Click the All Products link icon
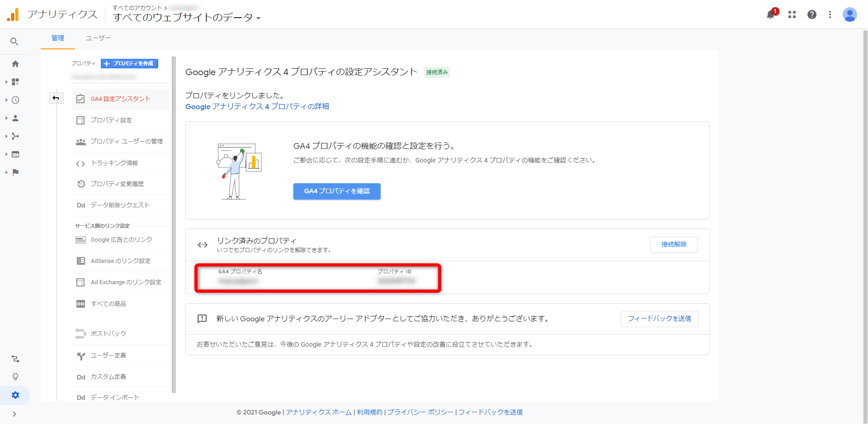 80,304
